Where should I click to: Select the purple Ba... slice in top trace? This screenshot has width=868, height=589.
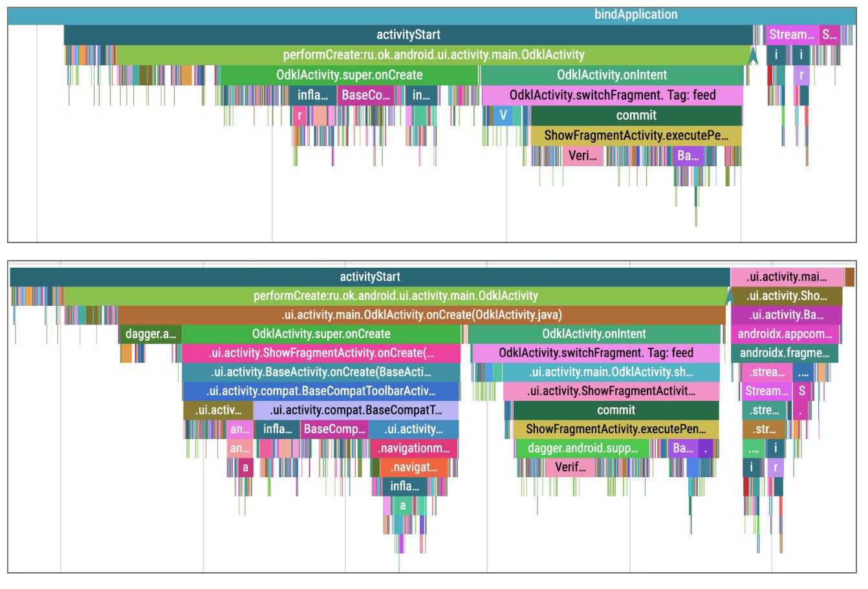[x=688, y=156]
